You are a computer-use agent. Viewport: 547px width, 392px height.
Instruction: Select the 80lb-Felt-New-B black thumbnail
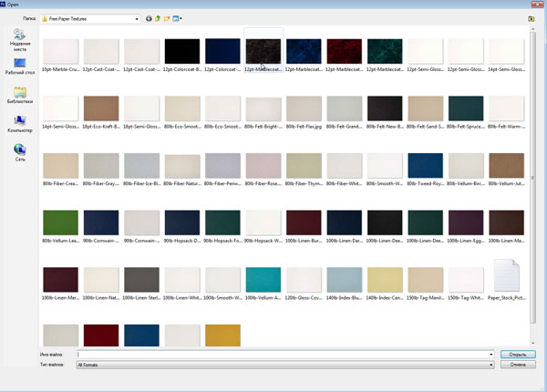tap(385, 108)
